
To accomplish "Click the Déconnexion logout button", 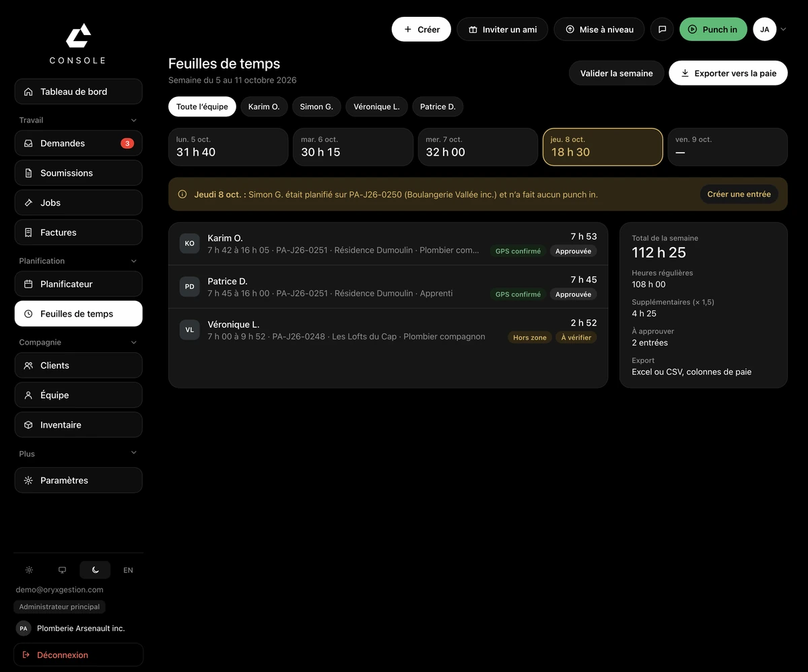I will pyautogui.click(x=78, y=655).
